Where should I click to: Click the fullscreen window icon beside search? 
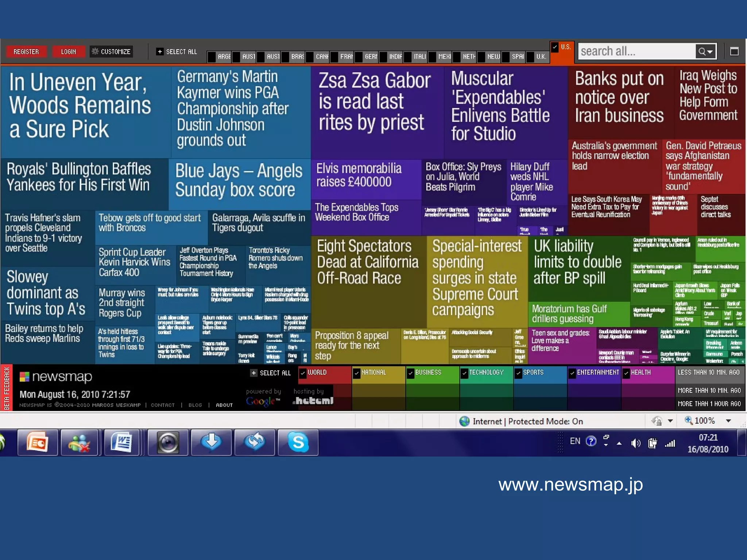point(734,51)
